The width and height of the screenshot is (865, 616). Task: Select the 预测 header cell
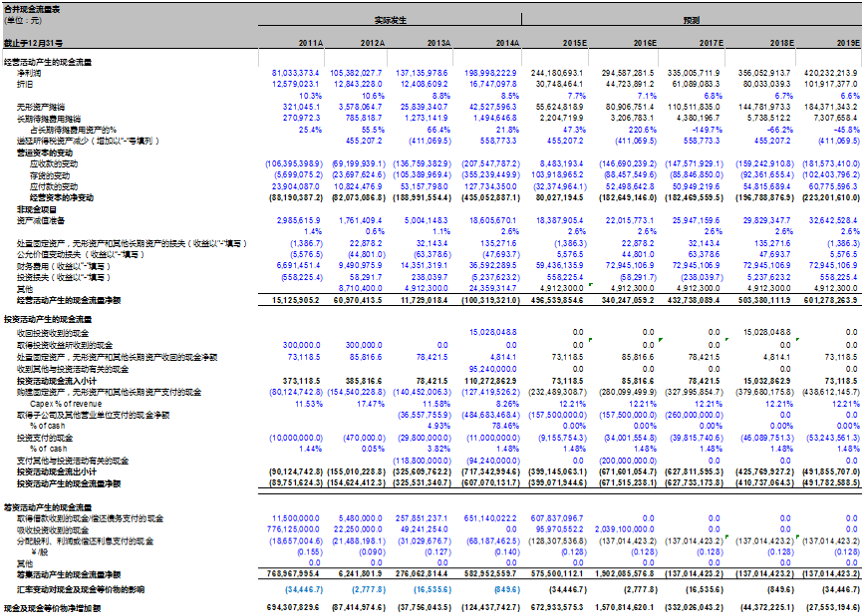(x=691, y=19)
